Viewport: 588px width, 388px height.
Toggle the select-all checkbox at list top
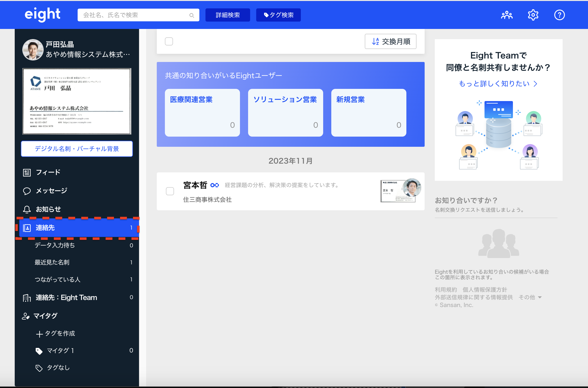[169, 41]
